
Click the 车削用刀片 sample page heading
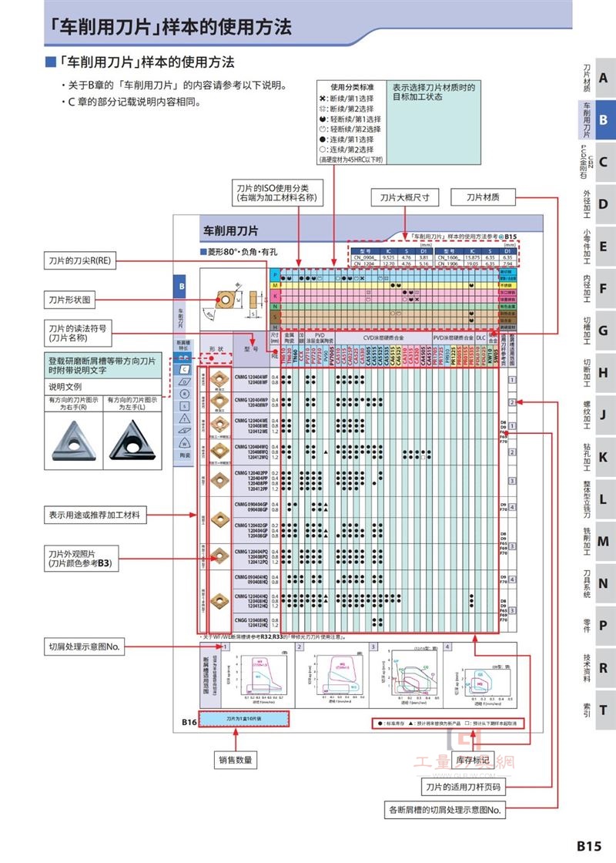[230, 230]
